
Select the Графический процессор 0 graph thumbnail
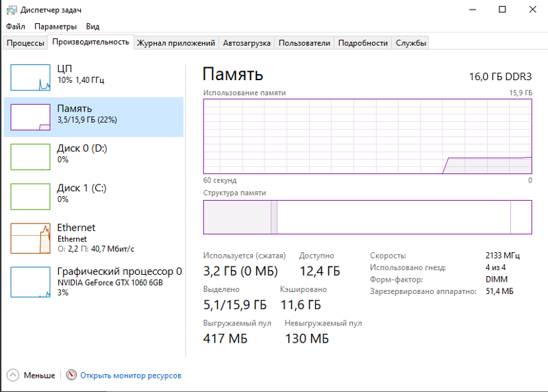tap(30, 282)
